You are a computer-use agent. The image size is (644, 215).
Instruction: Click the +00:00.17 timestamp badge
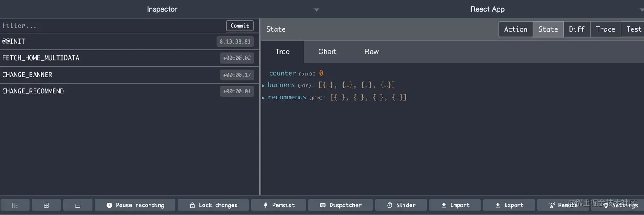tap(237, 75)
